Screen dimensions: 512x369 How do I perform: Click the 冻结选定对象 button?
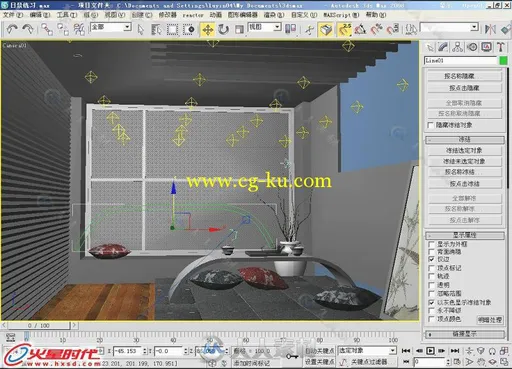[x=464, y=150]
